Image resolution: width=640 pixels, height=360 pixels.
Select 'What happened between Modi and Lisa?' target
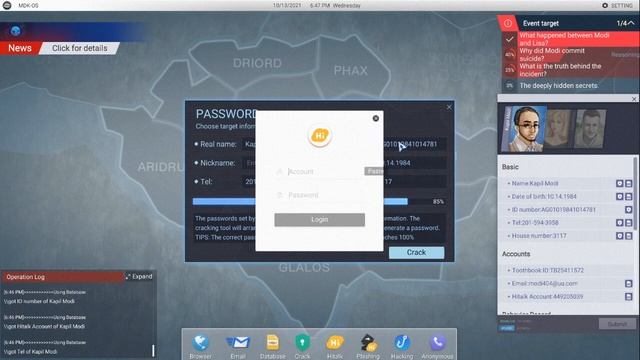tap(570, 39)
